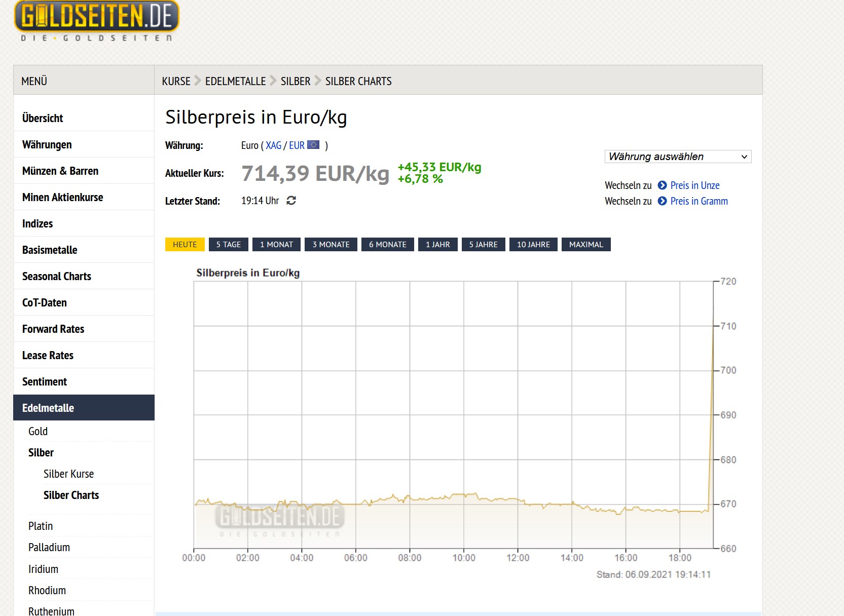Open CoT-Daten in sidebar
The height and width of the screenshot is (616, 844).
tap(84, 302)
